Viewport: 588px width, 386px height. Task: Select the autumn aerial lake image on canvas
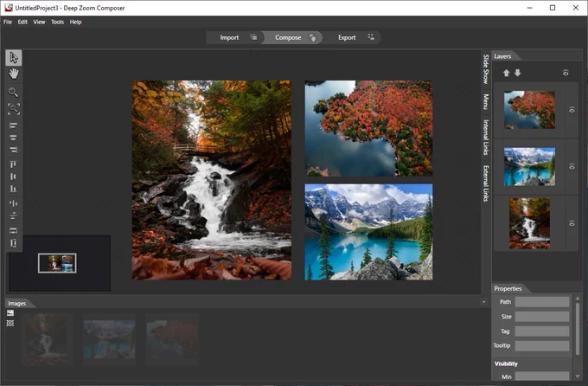(368, 128)
